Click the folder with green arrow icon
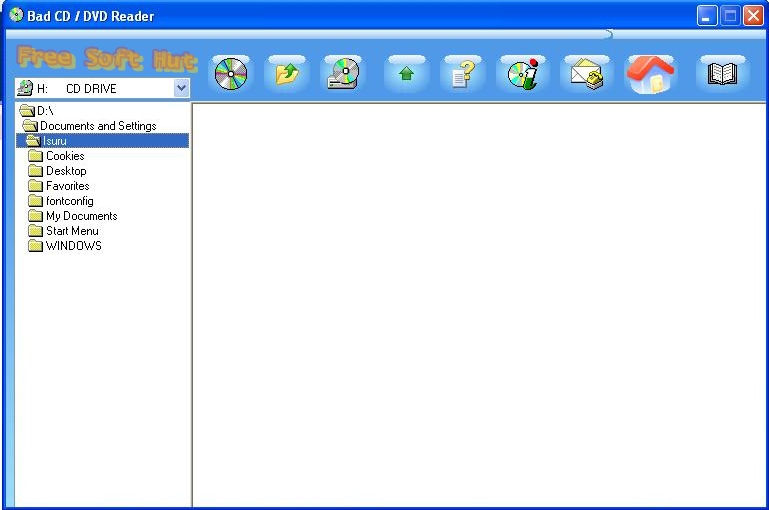 coord(287,74)
